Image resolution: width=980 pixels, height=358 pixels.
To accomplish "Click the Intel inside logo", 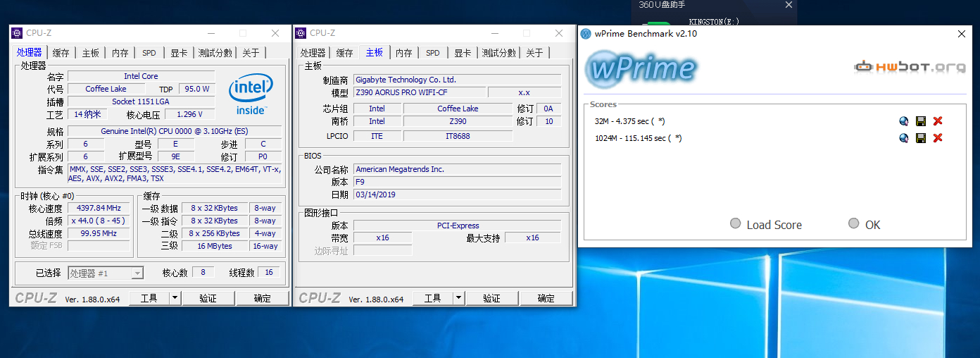I will coord(250,96).
